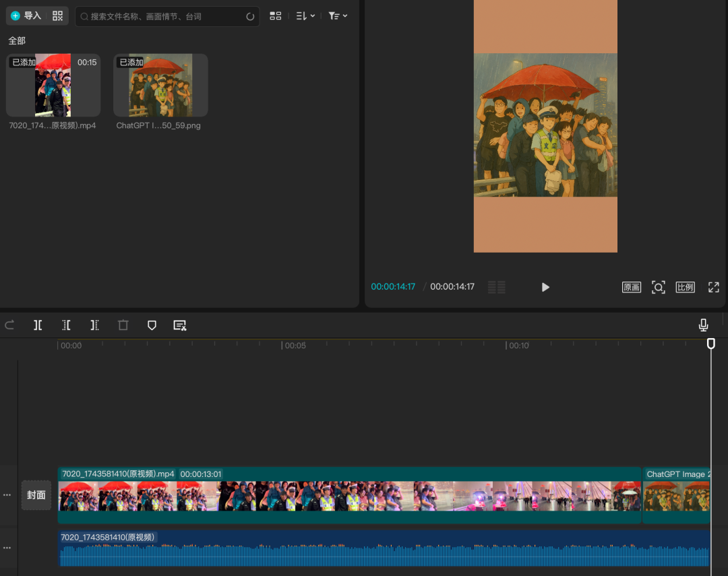This screenshot has height=576, width=728.
Task: Add a marker with the shield icon
Action: point(152,325)
